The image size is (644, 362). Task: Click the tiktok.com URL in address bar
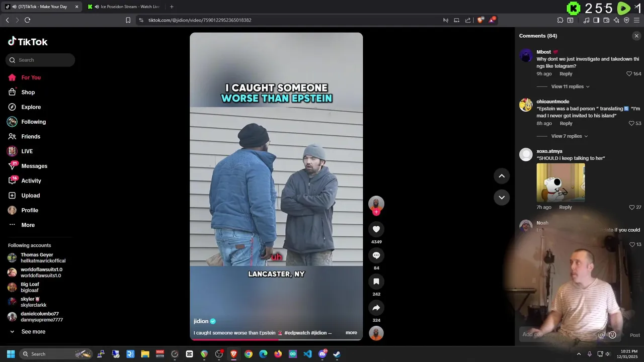(x=200, y=20)
